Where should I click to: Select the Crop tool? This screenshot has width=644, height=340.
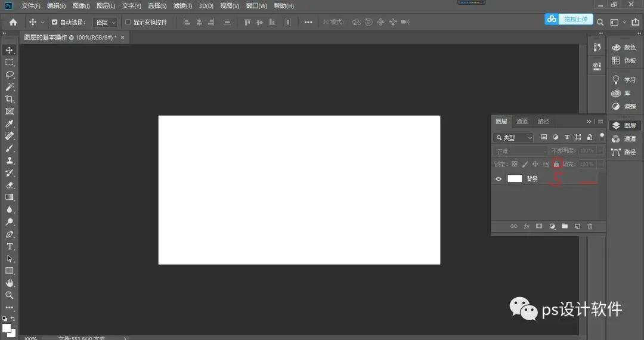[x=10, y=99]
